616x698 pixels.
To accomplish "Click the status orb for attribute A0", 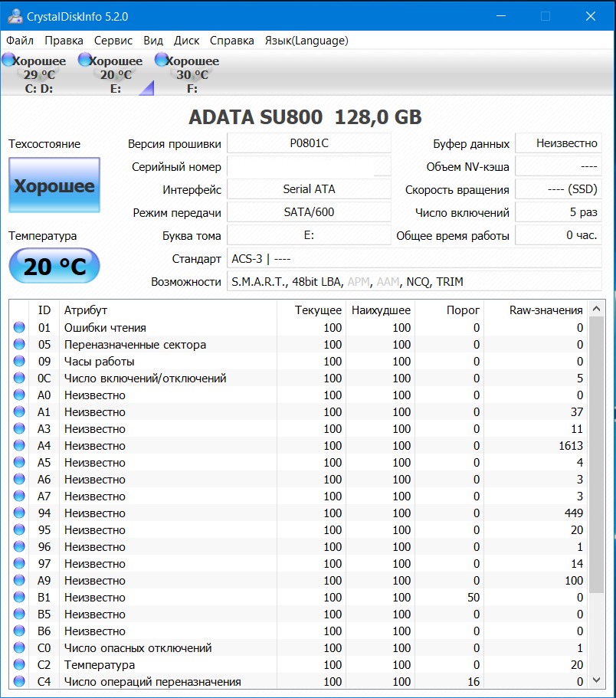I will coord(19,395).
